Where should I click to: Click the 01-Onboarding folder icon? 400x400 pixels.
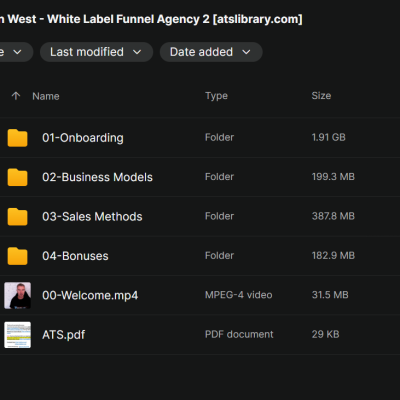click(x=17, y=138)
